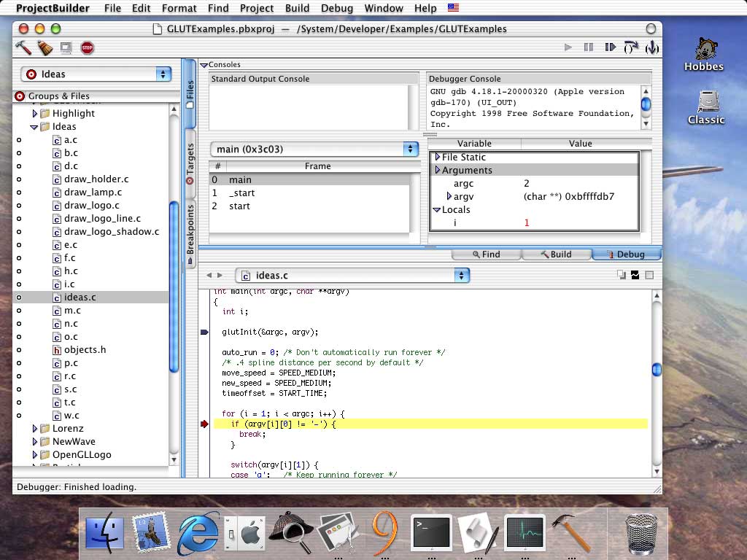Select the _start stack frame
This screenshot has width=747, height=560.
coord(309,192)
